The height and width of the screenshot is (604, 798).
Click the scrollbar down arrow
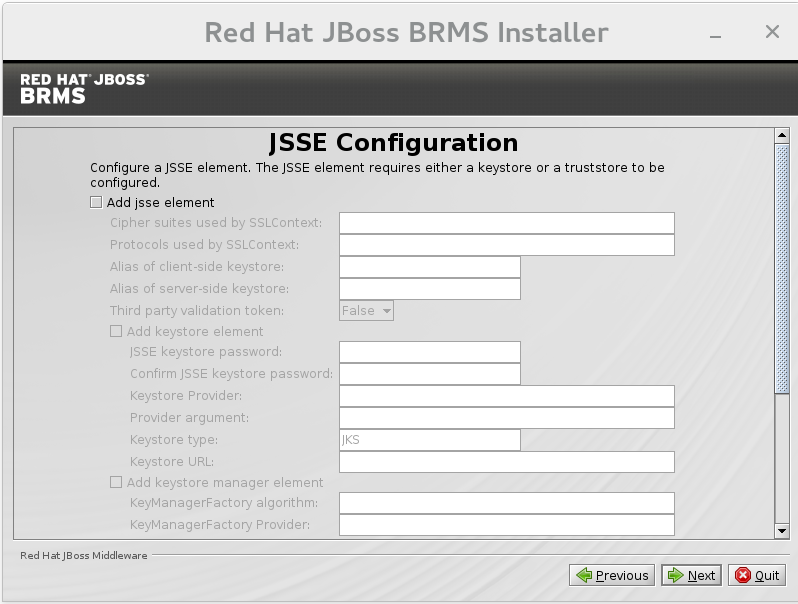[x=782, y=530]
